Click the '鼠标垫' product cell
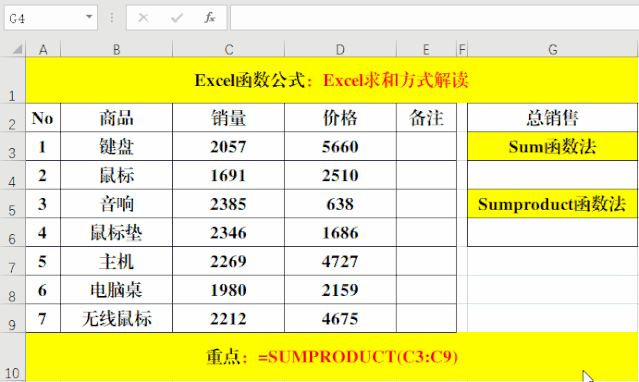This screenshot has height=382, width=639. click(117, 232)
